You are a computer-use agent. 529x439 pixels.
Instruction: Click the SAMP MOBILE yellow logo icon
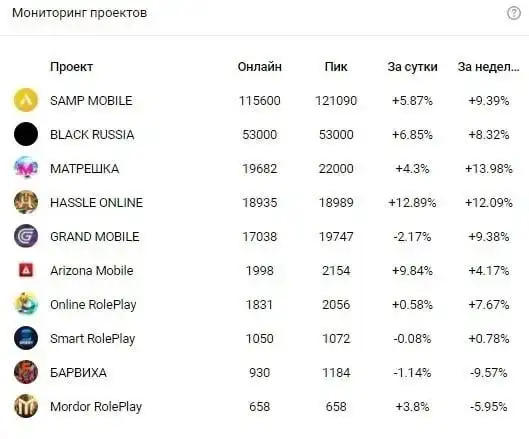pos(26,100)
